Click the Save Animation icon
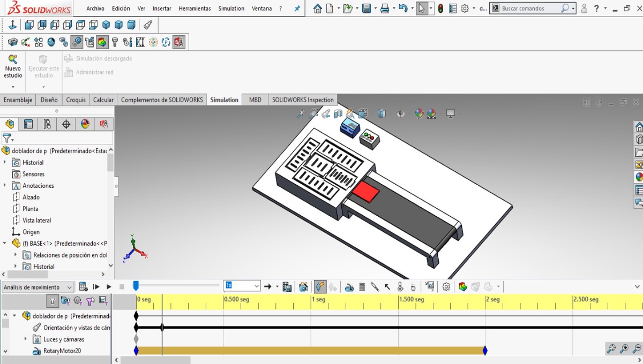Viewport: 643px width, 364px height. click(x=287, y=287)
